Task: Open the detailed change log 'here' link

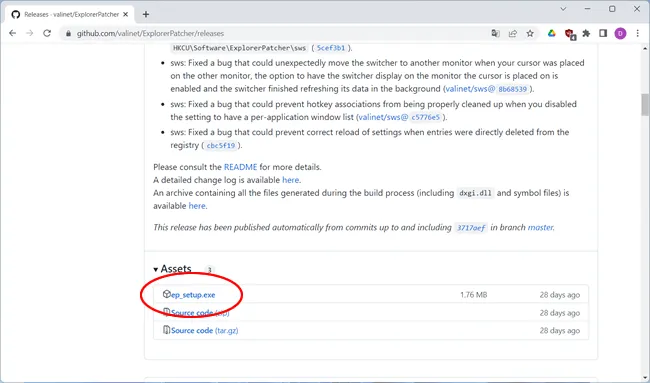Action: coord(290,180)
